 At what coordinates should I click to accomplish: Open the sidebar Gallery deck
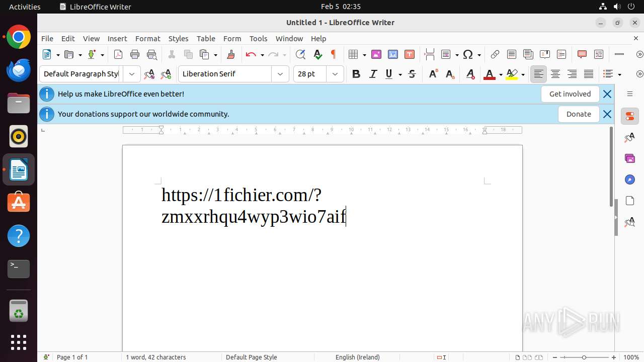coord(630,158)
